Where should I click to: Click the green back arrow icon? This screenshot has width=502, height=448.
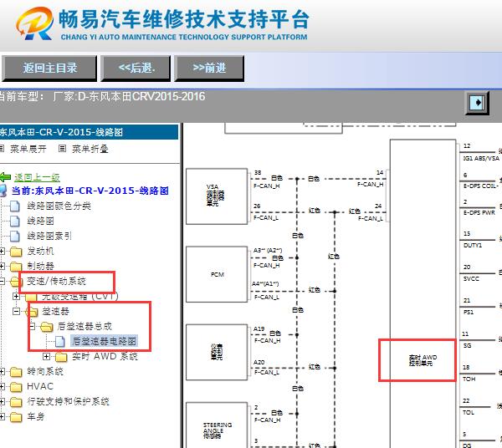pos(6,177)
